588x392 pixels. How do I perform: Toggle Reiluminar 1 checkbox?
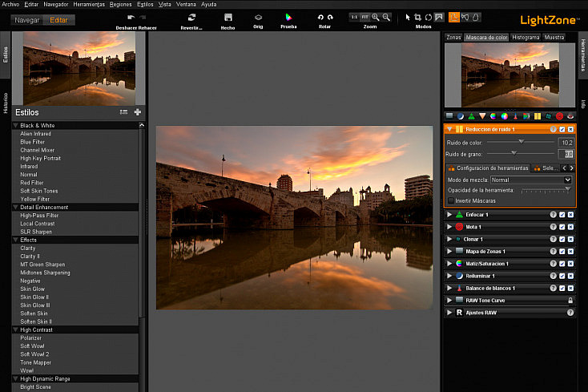point(562,276)
